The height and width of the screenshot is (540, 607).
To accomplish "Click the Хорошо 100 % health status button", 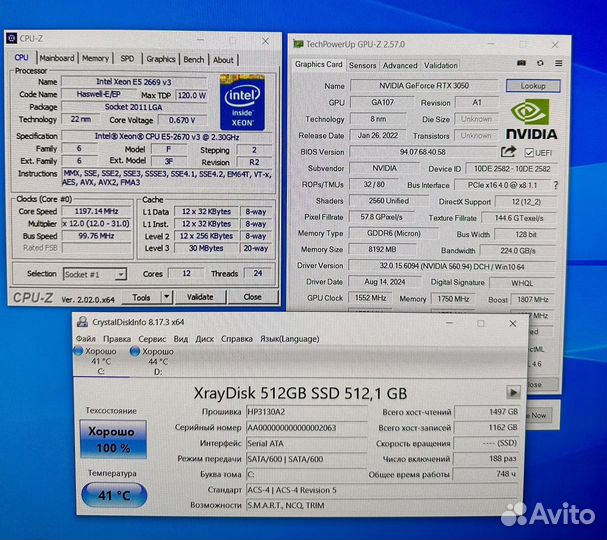I will [x=113, y=440].
